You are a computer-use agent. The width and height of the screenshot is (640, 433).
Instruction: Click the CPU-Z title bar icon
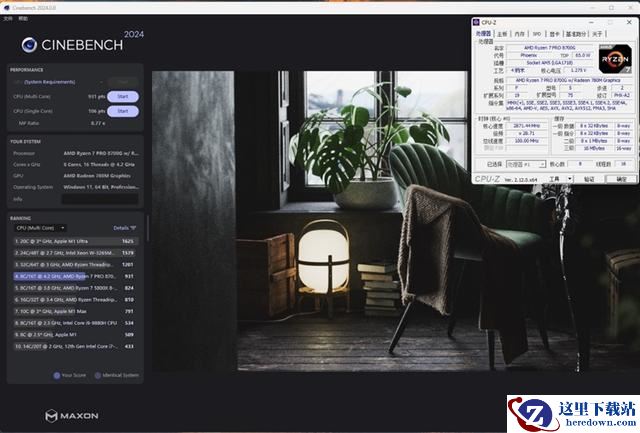coord(476,22)
